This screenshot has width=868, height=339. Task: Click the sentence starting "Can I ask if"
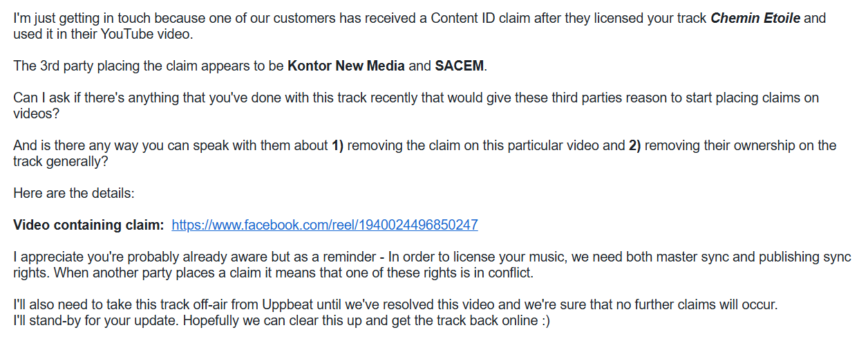click(416, 105)
